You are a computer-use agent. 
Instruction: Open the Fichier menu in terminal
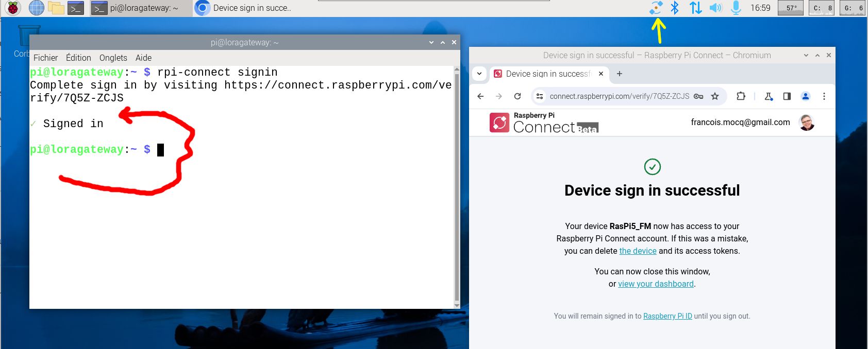(x=46, y=58)
